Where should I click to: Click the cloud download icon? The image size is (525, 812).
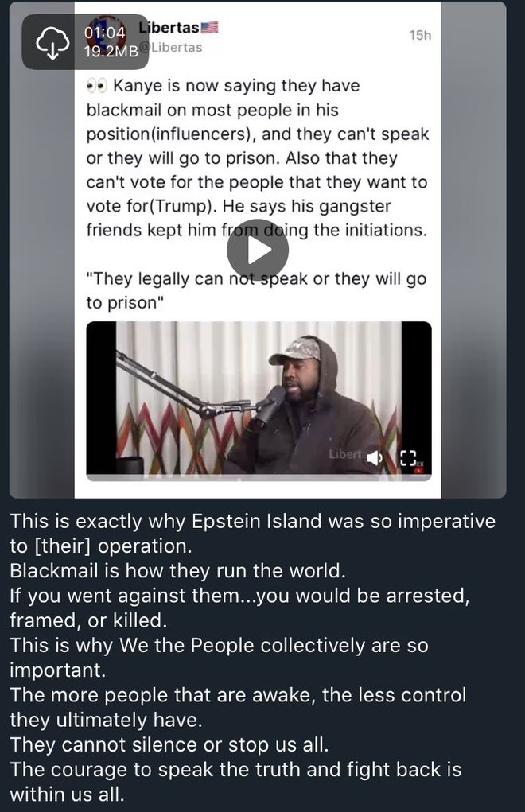[x=52, y=42]
